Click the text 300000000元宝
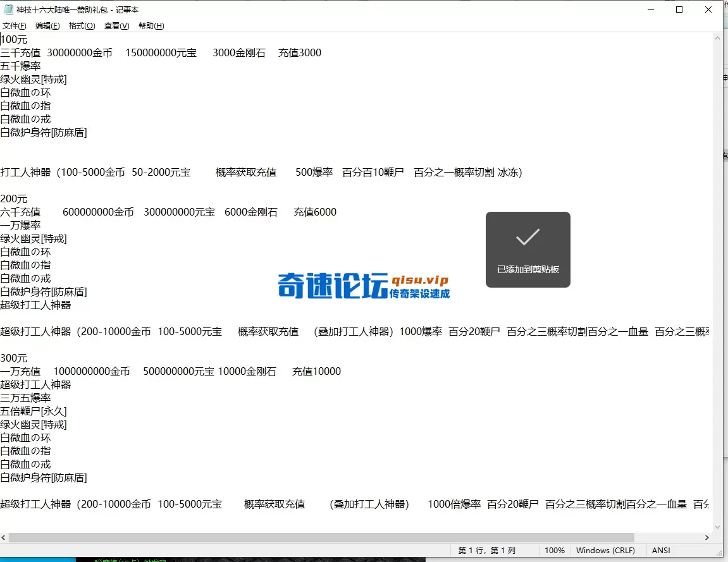 click(x=179, y=212)
